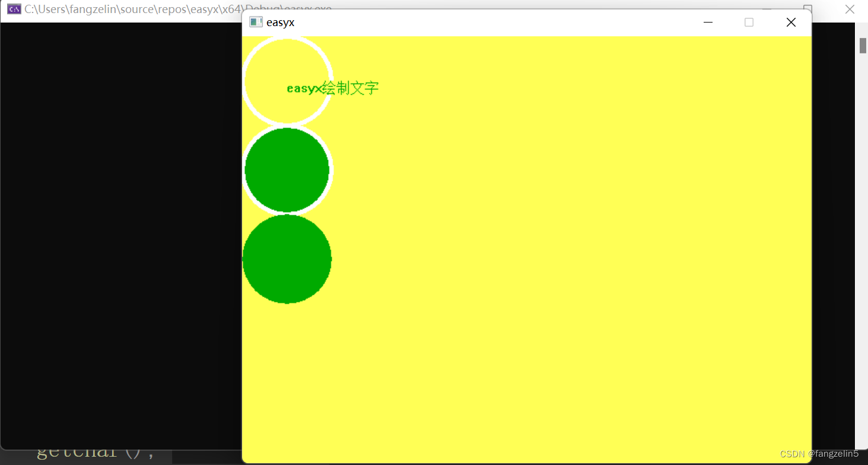Click the empty circle with white outline
The width and height of the screenshot is (868, 465).
tap(287, 81)
